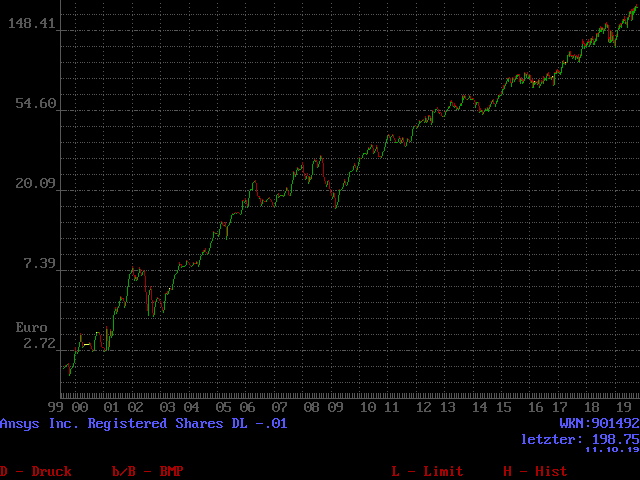
Task: Click the 2.72 price axis label
Action: pyautogui.click(x=40, y=344)
